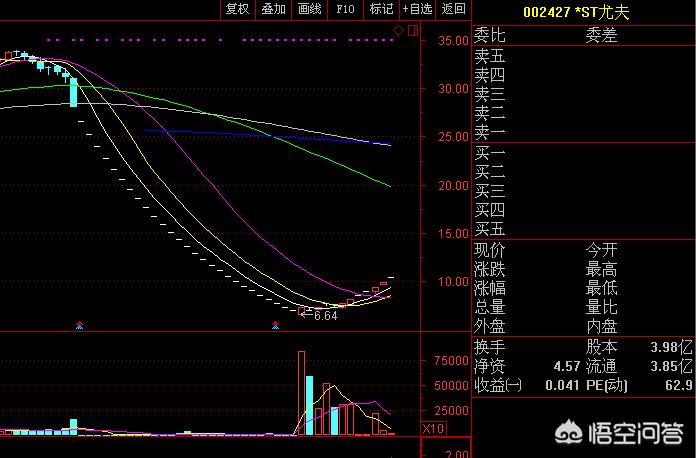Select the 卖五 order row

tap(583, 56)
